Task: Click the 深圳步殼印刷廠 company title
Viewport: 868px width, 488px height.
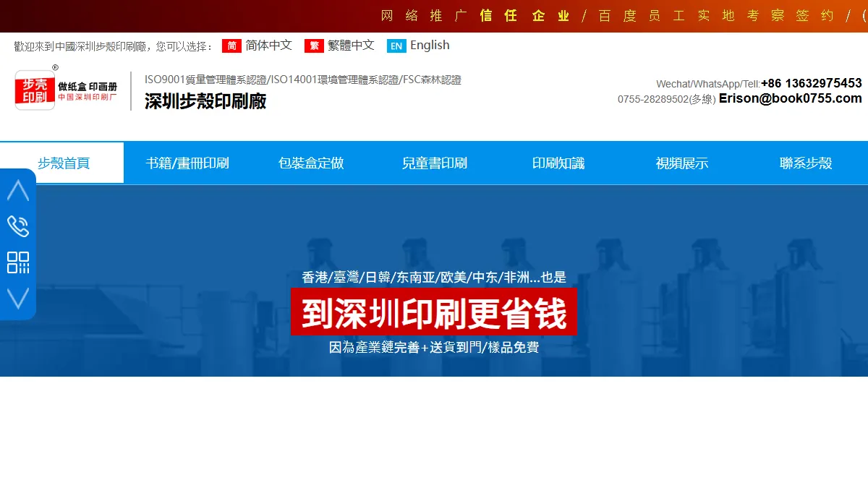Action: point(205,101)
